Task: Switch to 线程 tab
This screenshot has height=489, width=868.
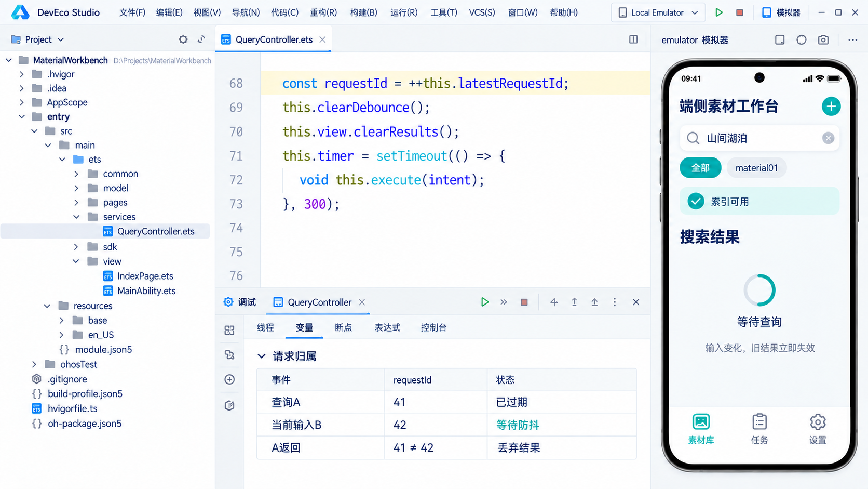Action: pos(265,327)
